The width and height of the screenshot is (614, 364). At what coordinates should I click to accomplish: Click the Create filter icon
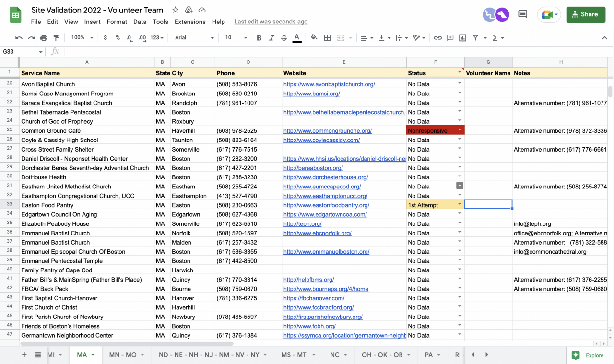pos(476,38)
